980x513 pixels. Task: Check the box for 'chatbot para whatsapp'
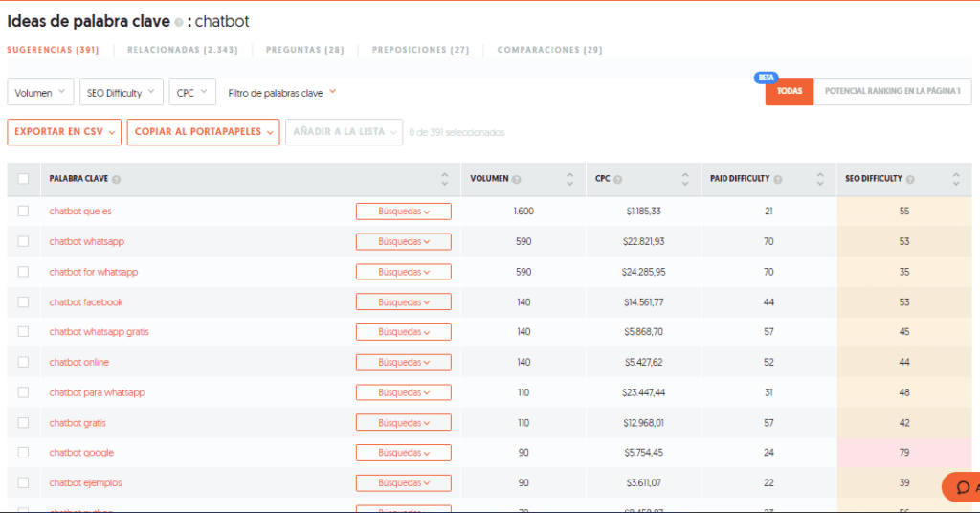click(23, 392)
